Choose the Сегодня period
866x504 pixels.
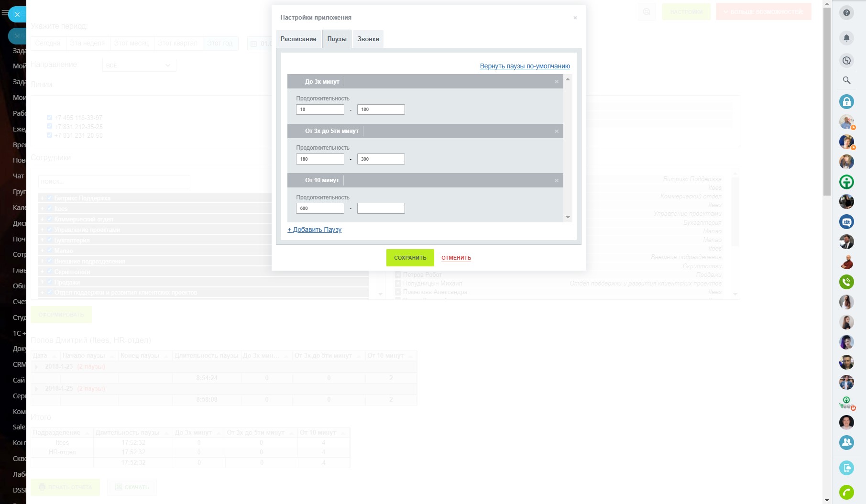pos(48,43)
